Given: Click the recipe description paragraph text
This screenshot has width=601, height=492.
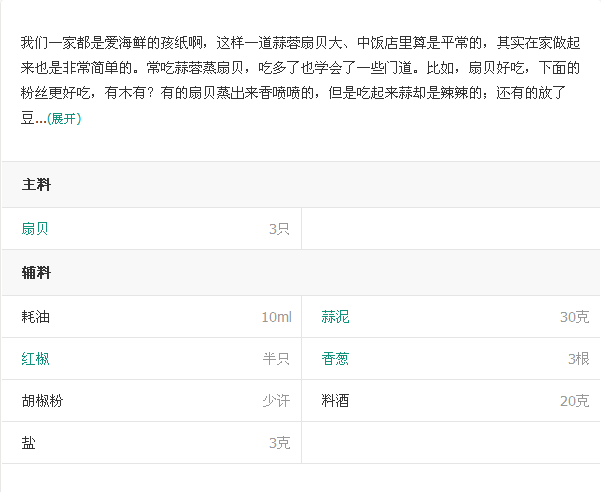Looking at the screenshot, I should [300, 80].
